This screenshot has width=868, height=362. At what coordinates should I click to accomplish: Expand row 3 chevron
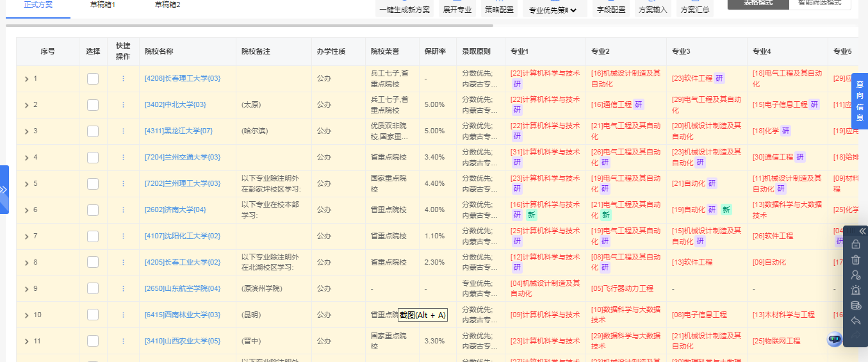coord(26,131)
